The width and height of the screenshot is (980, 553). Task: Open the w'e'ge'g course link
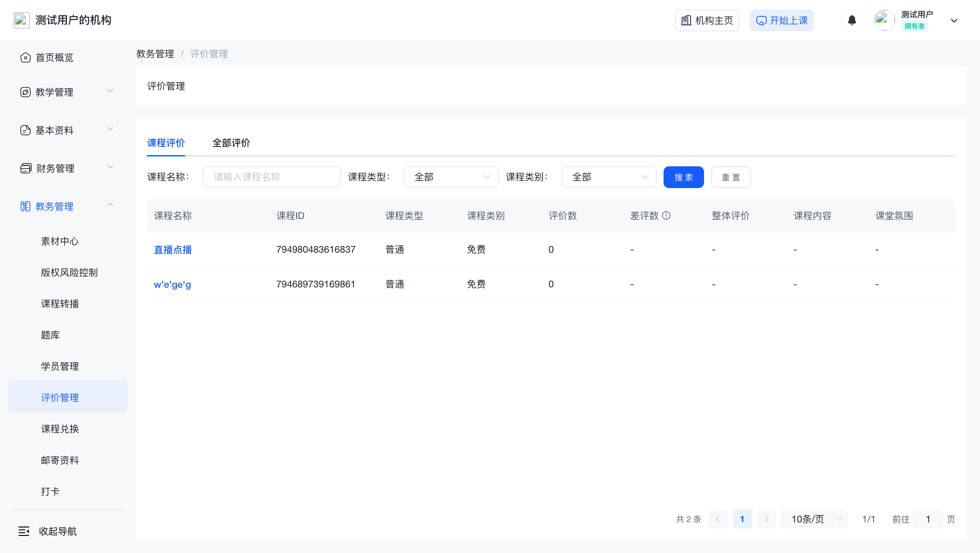[x=172, y=284]
